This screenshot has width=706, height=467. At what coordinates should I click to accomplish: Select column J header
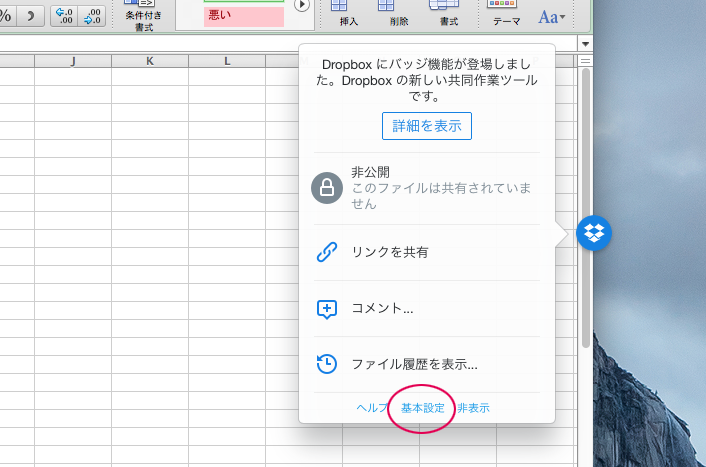(x=73, y=61)
